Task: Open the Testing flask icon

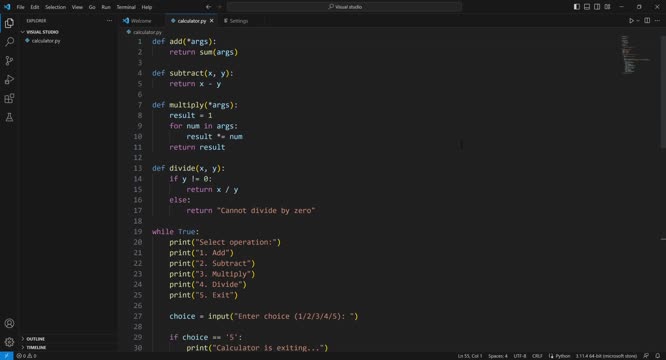Action: coord(9,117)
